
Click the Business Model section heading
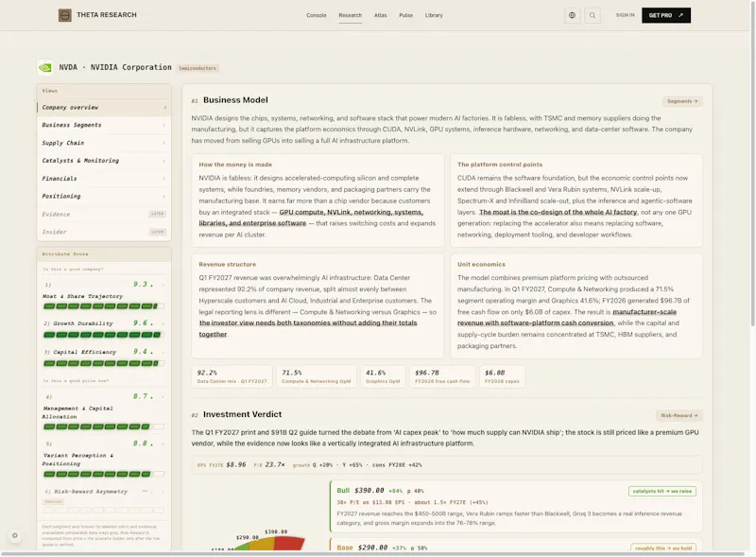click(x=235, y=100)
